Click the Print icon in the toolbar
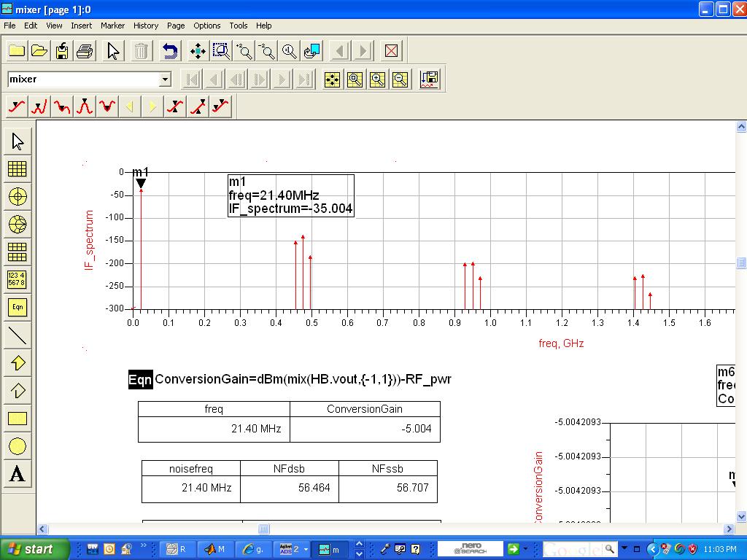 coord(85,51)
